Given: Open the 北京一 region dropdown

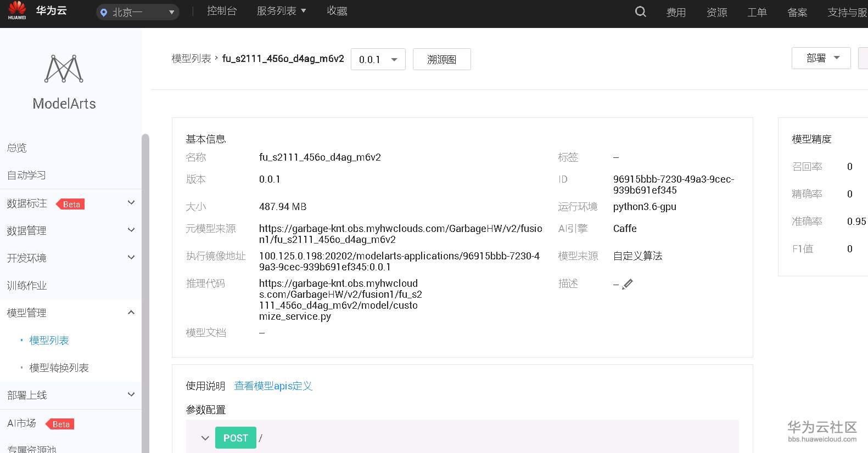Looking at the screenshot, I should pos(138,12).
